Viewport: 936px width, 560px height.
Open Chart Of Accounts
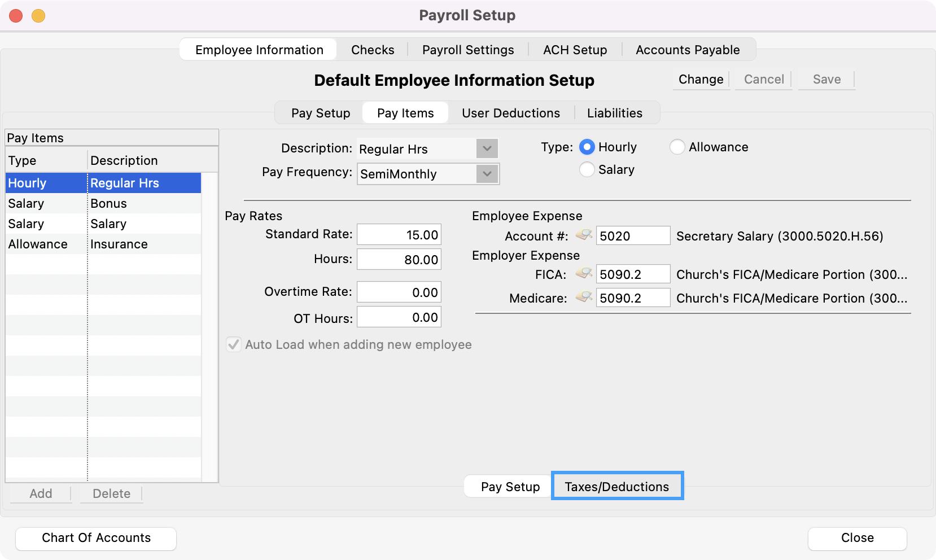click(x=96, y=538)
